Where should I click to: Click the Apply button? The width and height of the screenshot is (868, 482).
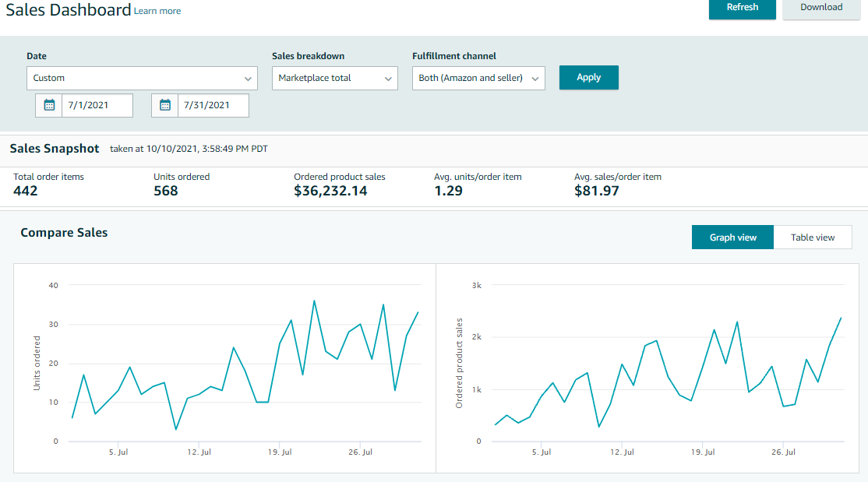pyautogui.click(x=588, y=77)
